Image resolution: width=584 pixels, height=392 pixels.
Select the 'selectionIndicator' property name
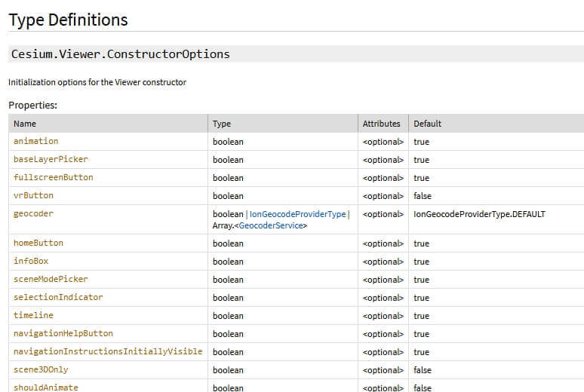[x=58, y=297]
